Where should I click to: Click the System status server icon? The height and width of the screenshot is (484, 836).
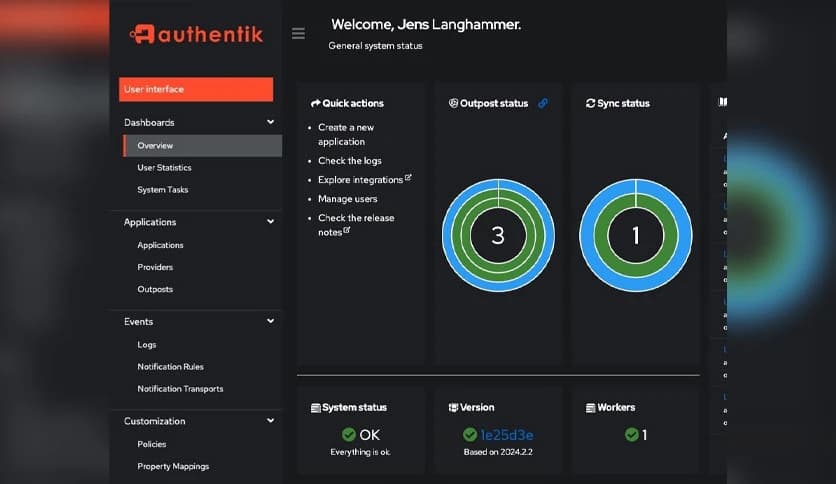pos(316,408)
